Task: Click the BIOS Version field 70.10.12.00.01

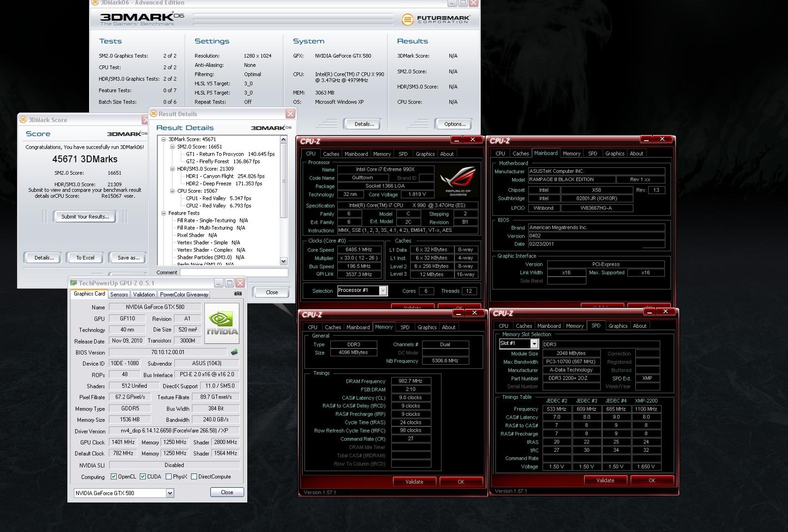Action: click(168, 352)
